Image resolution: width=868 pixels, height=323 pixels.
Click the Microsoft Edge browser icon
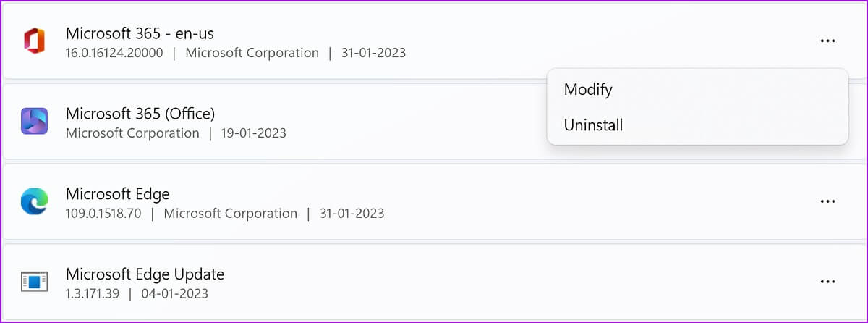click(x=34, y=201)
